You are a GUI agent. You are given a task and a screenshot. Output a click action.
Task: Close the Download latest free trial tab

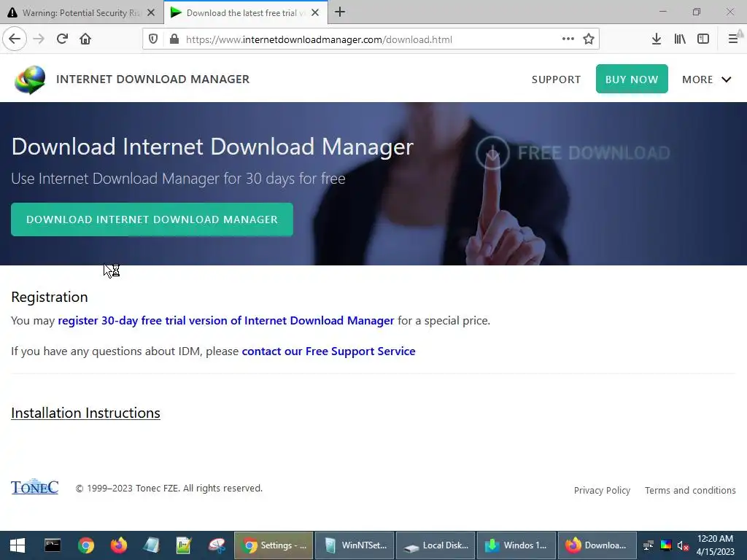click(315, 13)
